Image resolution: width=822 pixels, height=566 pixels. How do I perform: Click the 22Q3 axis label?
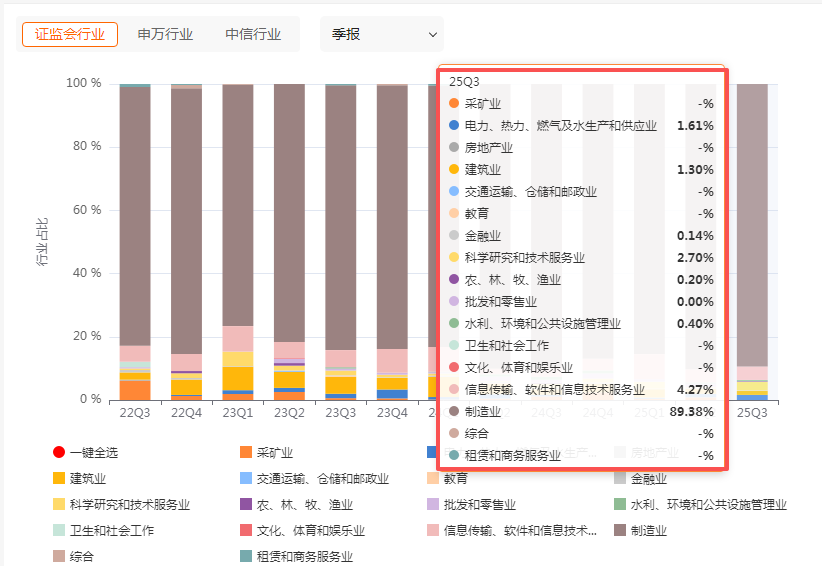click(135, 413)
